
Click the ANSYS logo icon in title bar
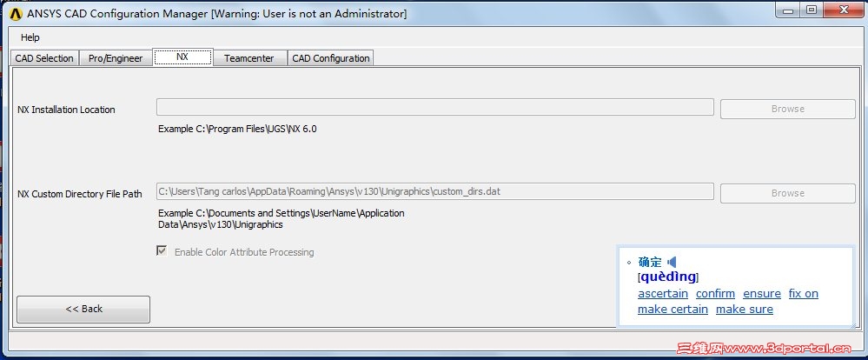pos(14,13)
